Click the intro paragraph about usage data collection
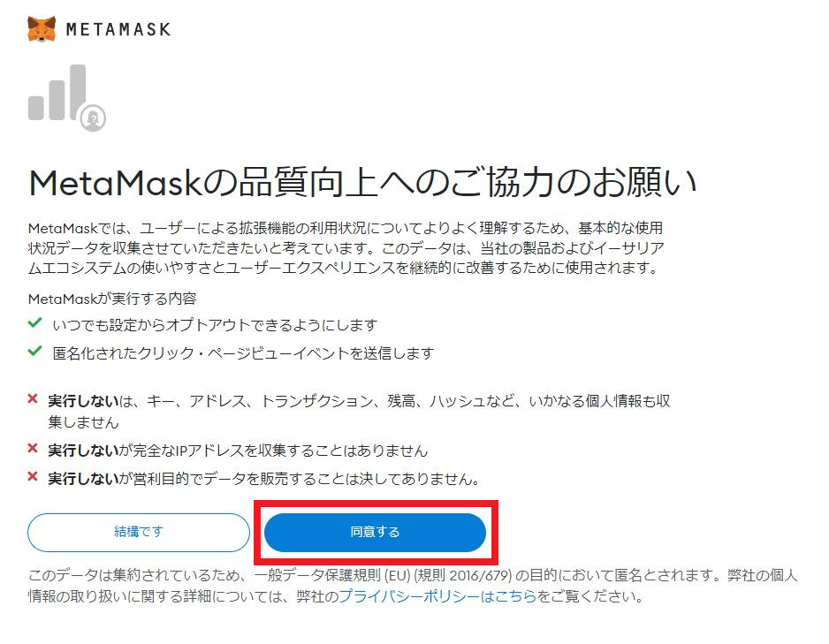 point(346,247)
